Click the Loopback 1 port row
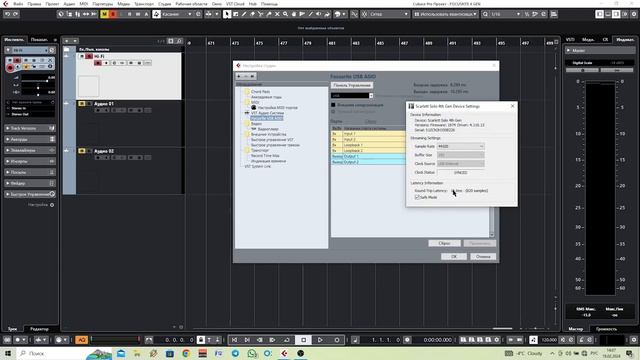 368,145
